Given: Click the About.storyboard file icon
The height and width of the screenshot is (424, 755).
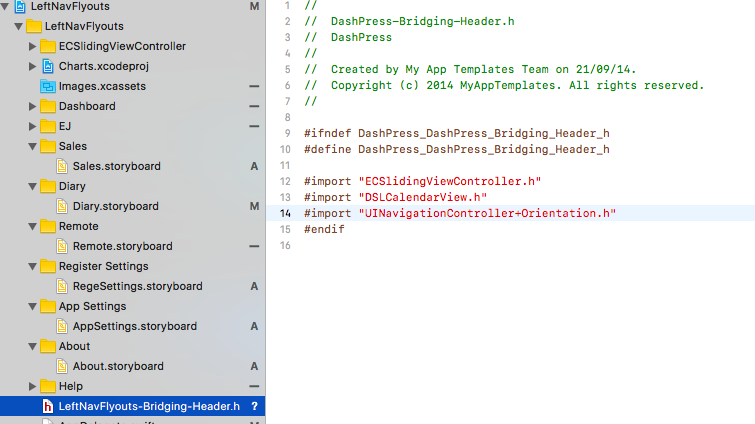Looking at the screenshot, I should click(x=61, y=366).
